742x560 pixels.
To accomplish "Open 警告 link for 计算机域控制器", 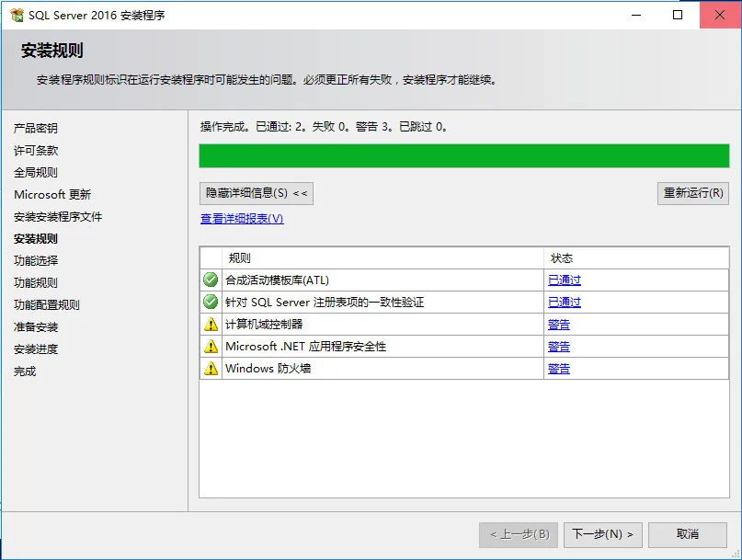I will click(x=559, y=325).
